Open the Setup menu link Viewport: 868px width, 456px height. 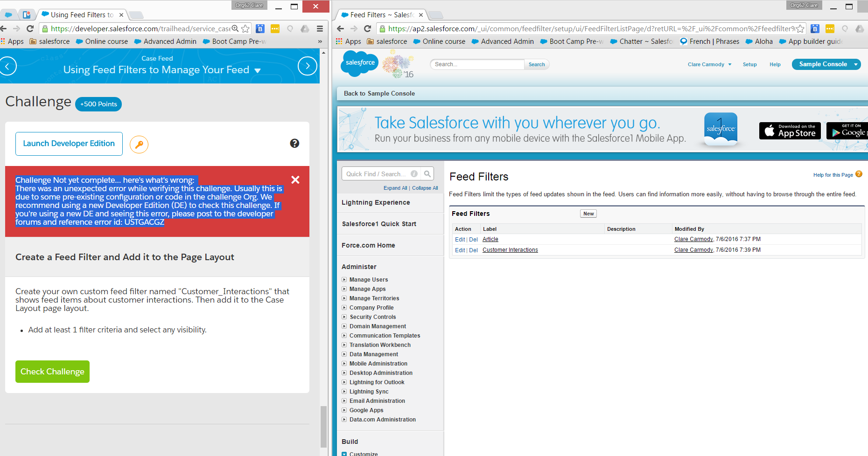[x=749, y=65]
